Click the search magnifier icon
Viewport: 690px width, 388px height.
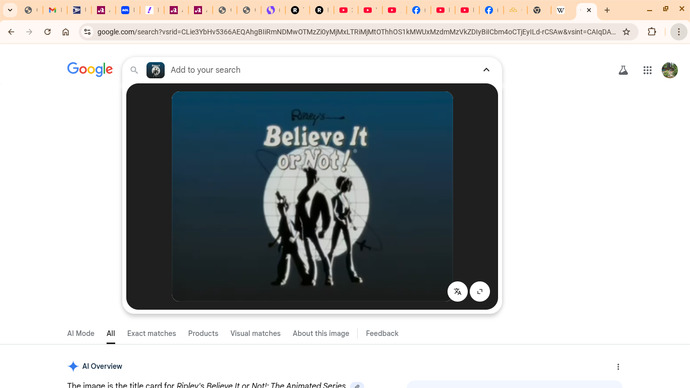click(x=134, y=70)
